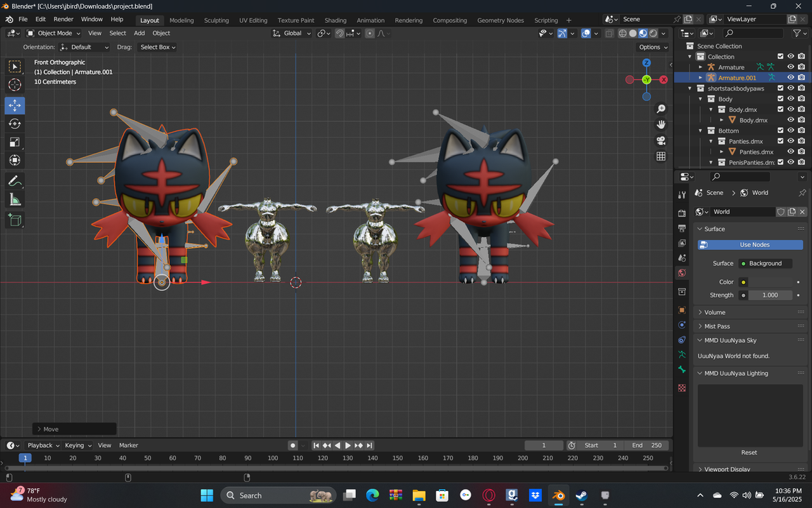Disable Armature in renders via camera icon
Viewport: 812px width, 508px height.
tap(802, 67)
